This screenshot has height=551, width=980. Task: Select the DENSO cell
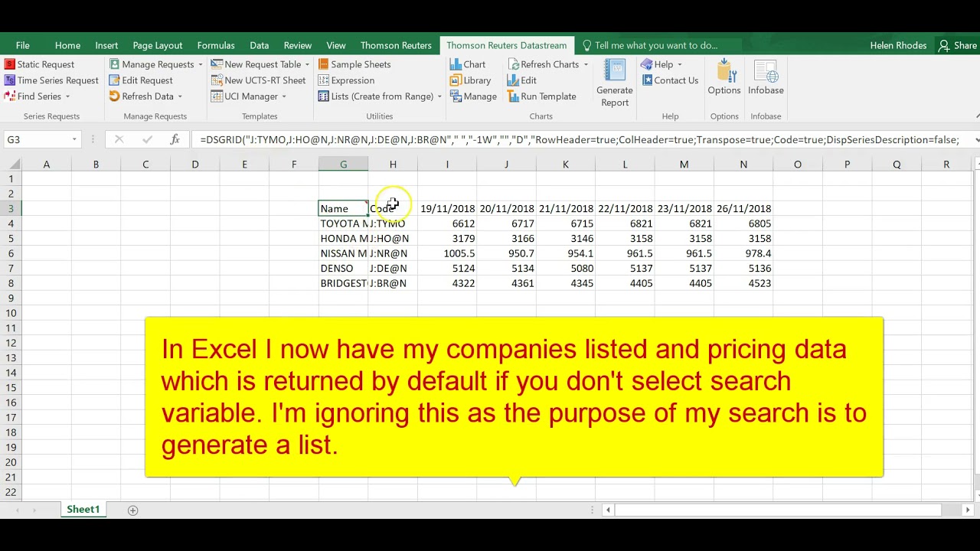343,268
